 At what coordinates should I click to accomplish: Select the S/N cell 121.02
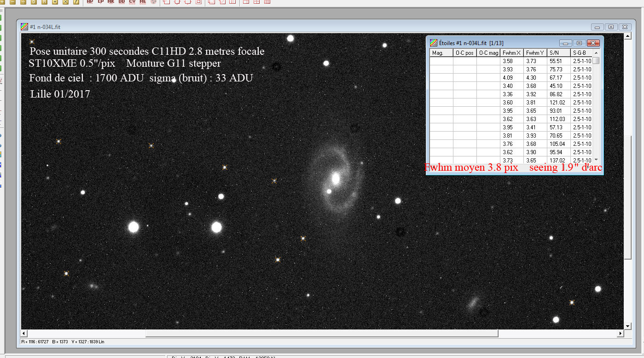[x=559, y=103]
